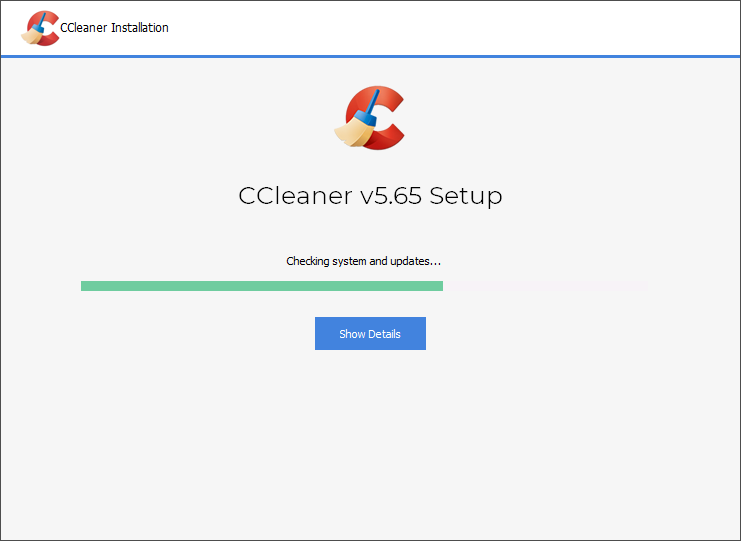Click the green filled part of progress bar
Image resolution: width=741 pixels, height=541 pixels.
[x=260, y=286]
